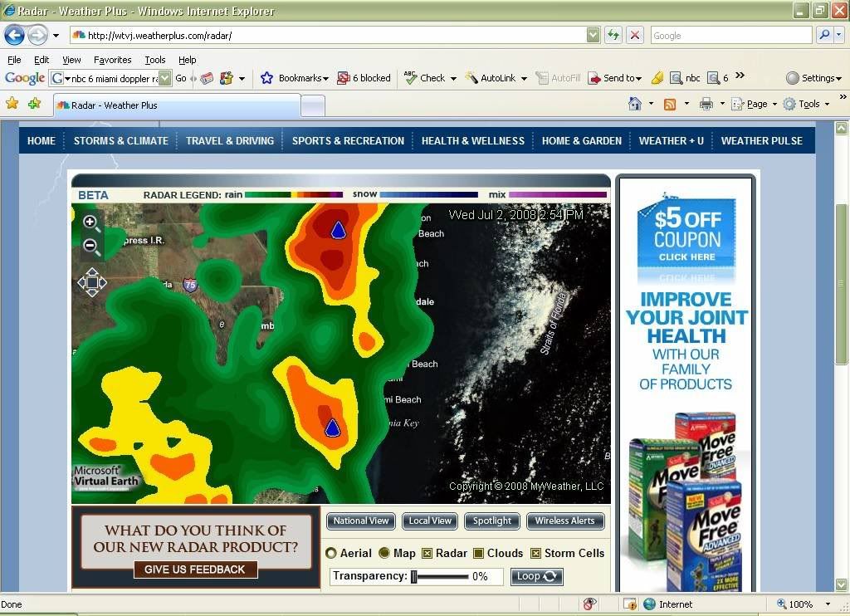Open the Favorites menu
Image resolution: width=850 pixels, height=616 pixels.
point(112,60)
